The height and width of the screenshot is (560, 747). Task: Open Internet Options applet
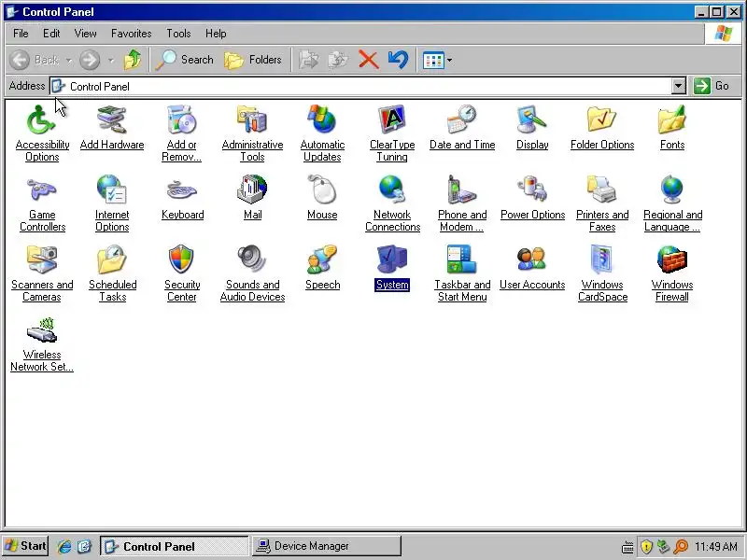[x=112, y=189]
